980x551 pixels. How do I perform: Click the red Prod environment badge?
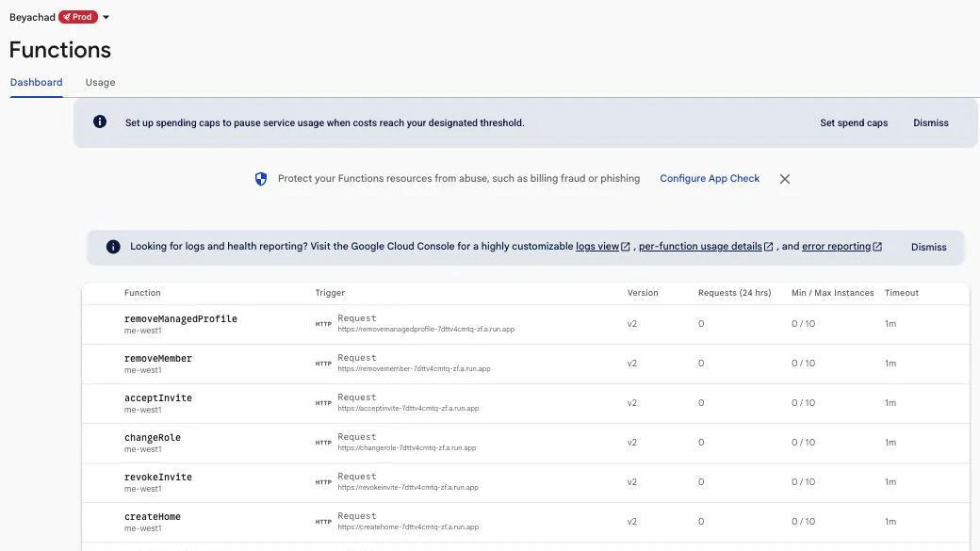(x=78, y=17)
